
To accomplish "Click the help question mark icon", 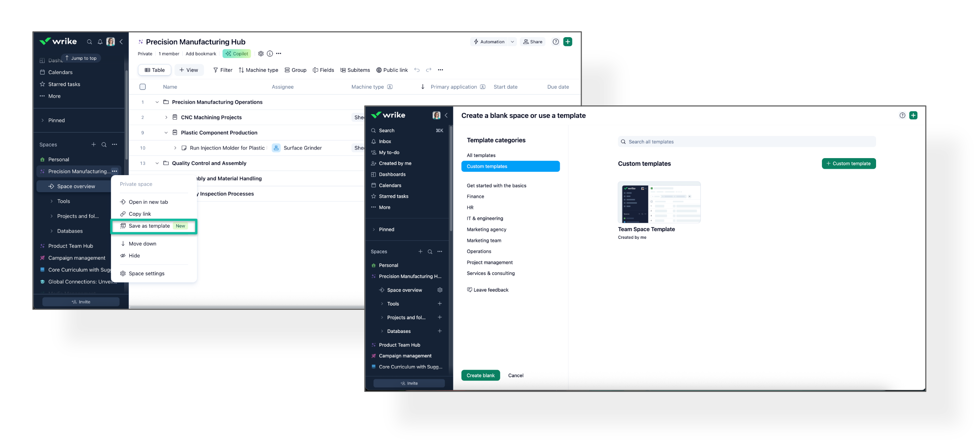I will click(x=555, y=42).
